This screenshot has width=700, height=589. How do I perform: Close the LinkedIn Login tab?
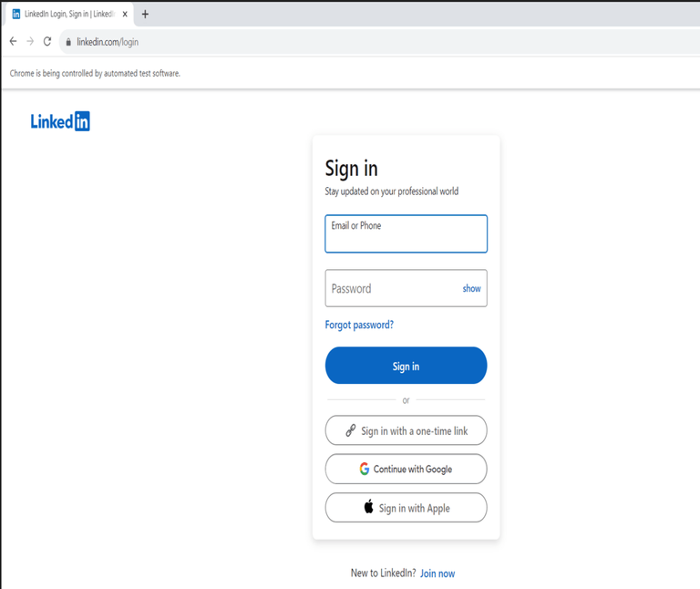tap(125, 15)
